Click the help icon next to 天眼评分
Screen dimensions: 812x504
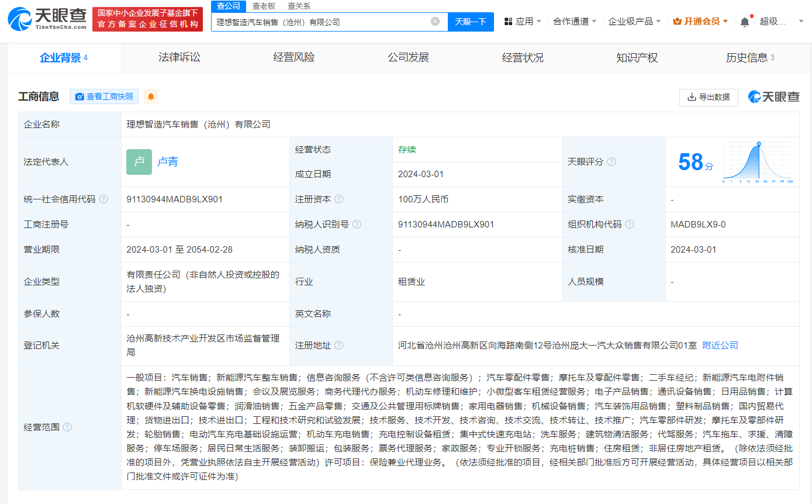pyautogui.click(x=611, y=162)
